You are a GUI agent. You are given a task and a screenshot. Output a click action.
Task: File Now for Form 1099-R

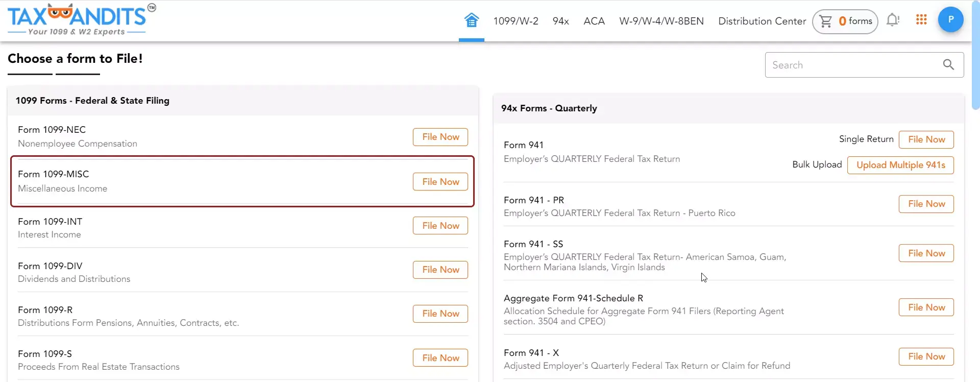coord(440,314)
